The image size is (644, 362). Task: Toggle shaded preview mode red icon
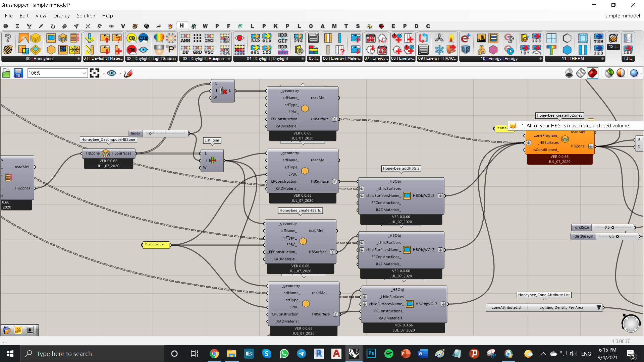coord(593,73)
